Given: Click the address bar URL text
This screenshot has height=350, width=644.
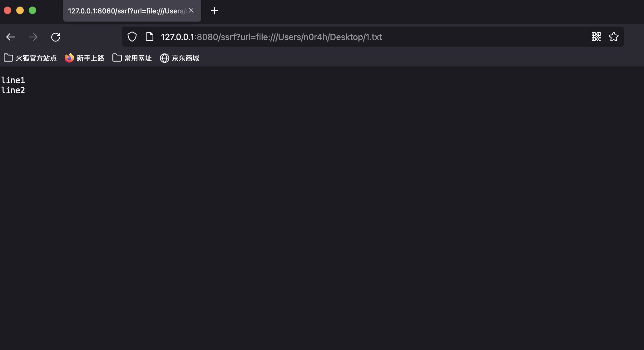Looking at the screenshot, I should click(x=271, y=37).
